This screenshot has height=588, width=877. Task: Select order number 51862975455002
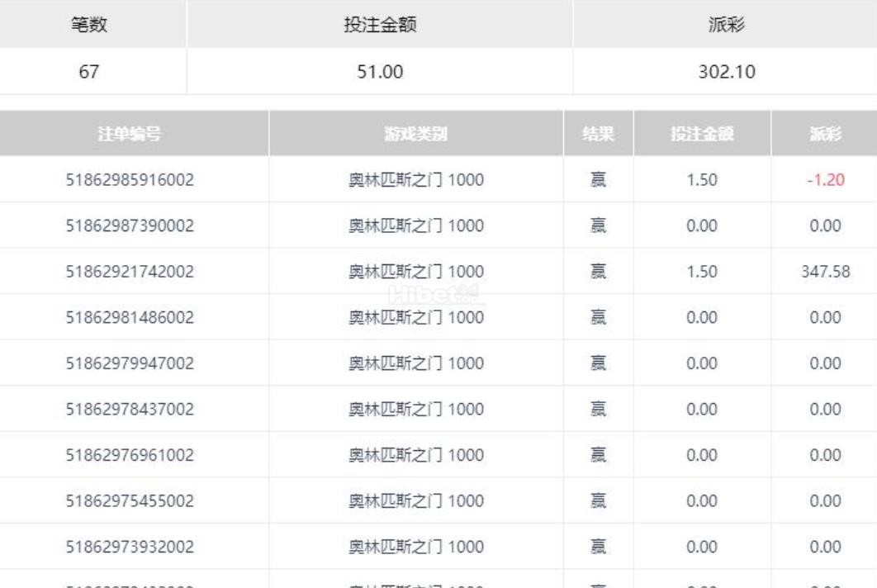[130, 500]
